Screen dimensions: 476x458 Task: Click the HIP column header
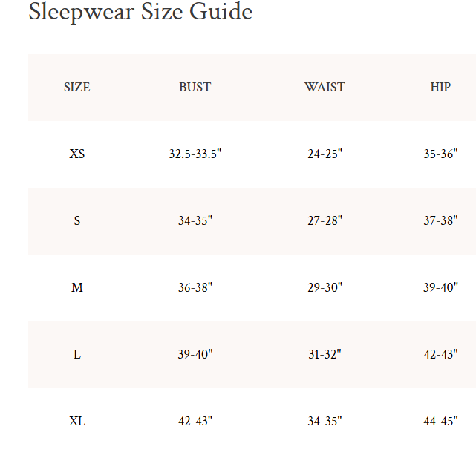point(440,88)
